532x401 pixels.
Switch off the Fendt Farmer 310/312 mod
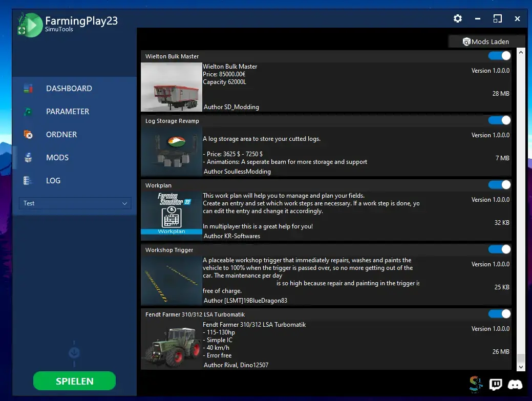click(499, 314)
